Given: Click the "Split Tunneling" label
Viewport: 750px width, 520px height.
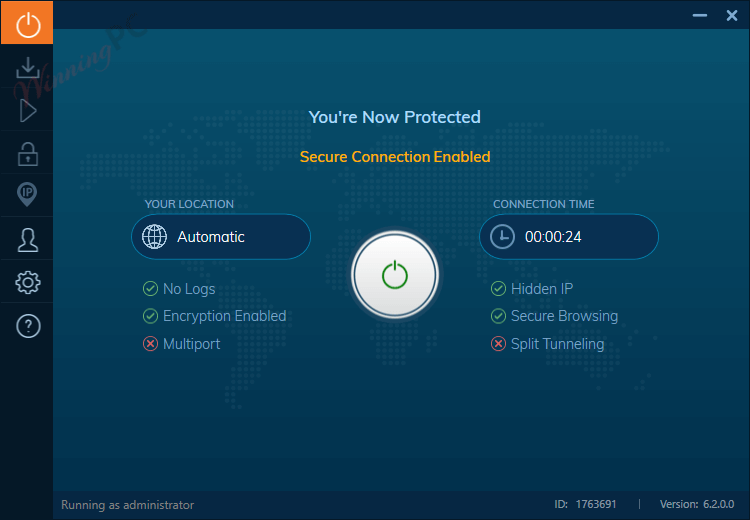Looking at the screenshot, I should click(x=557, y=344).
